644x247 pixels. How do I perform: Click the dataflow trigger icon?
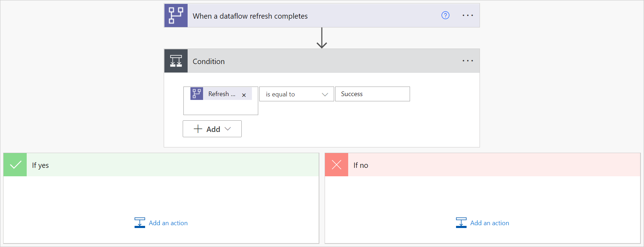tap(176, 15)
